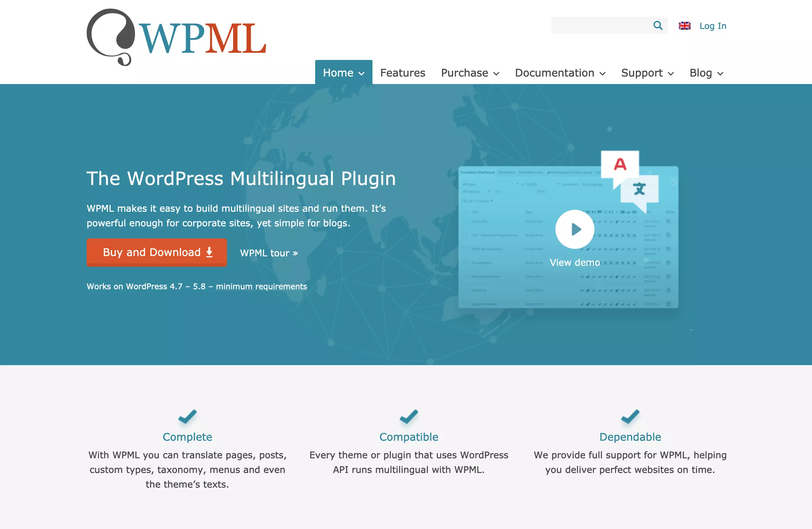Open the Features menu item
This screenshot has width=812, height=529.
402,73
